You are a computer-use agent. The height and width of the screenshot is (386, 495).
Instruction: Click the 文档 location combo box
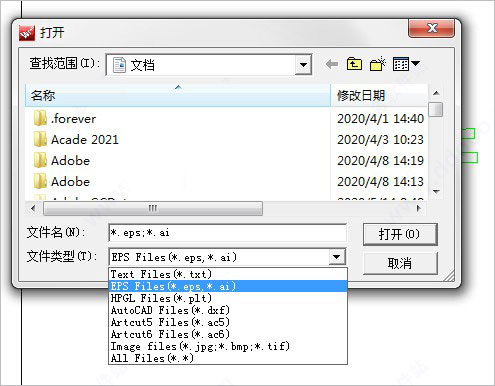(209, 65)
